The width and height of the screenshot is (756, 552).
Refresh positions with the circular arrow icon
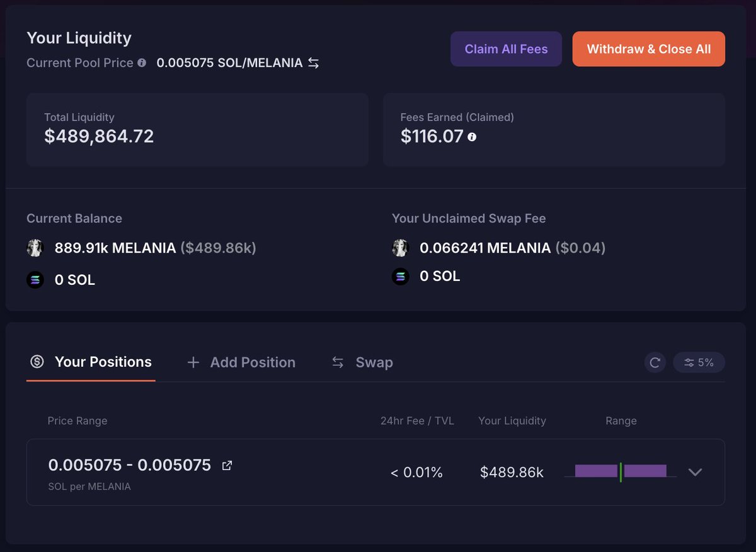pos(655,362)
